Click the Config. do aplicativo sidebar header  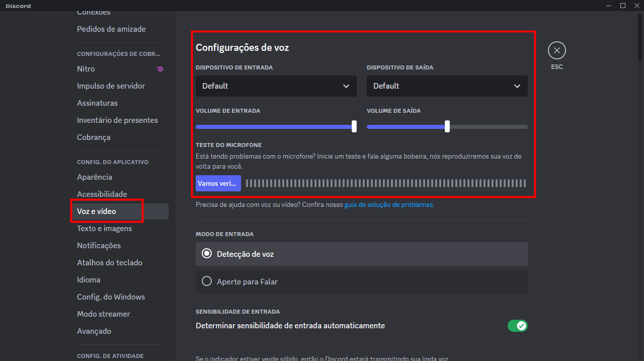tap(113, 162)
